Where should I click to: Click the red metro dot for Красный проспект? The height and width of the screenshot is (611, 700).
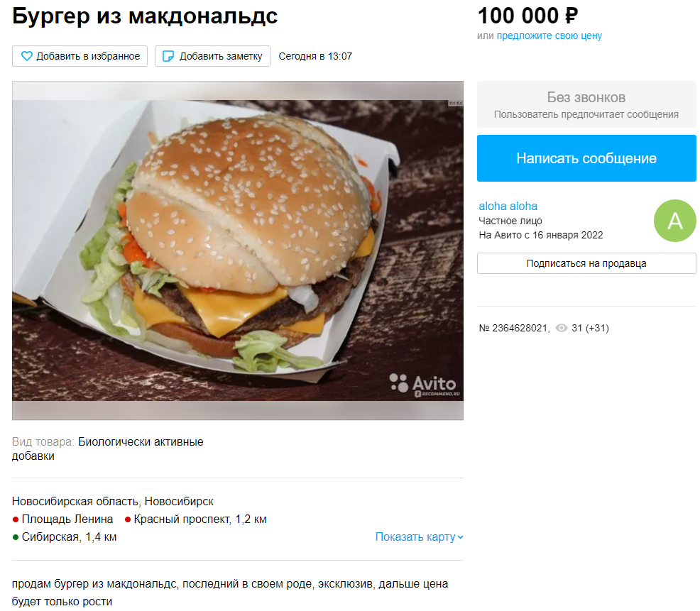pyautogui.click(x=128, y=519)
